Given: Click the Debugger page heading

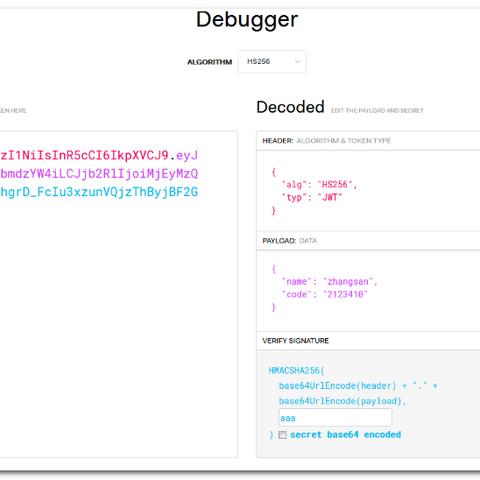Looking at the screenshot, I should tap(247, 20).
